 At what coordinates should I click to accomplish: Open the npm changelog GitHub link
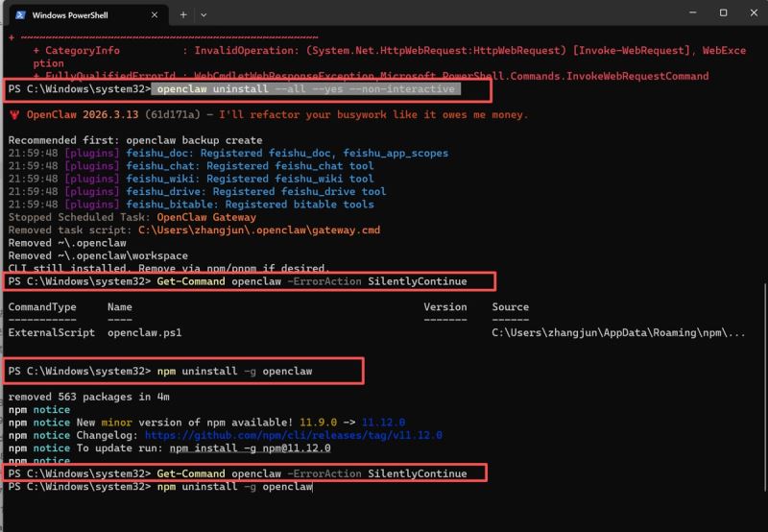click(x=294, y=435)
